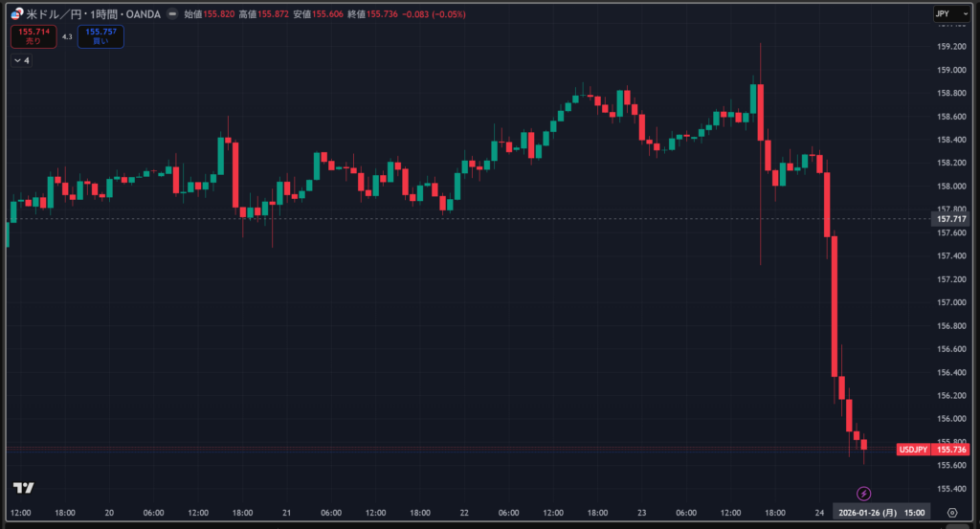Click the 159.000 level on price scale
Viewport: 980px width, 529px height.
pos(952,70)
